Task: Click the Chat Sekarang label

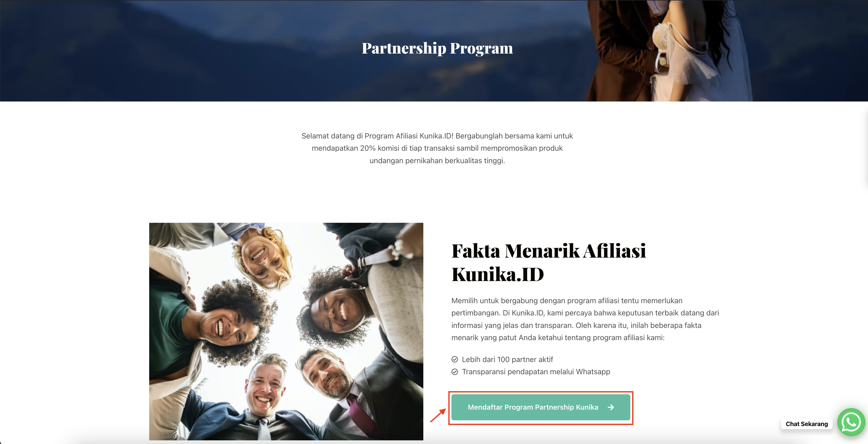Action: pyautogui.click(x=807, y=424)
